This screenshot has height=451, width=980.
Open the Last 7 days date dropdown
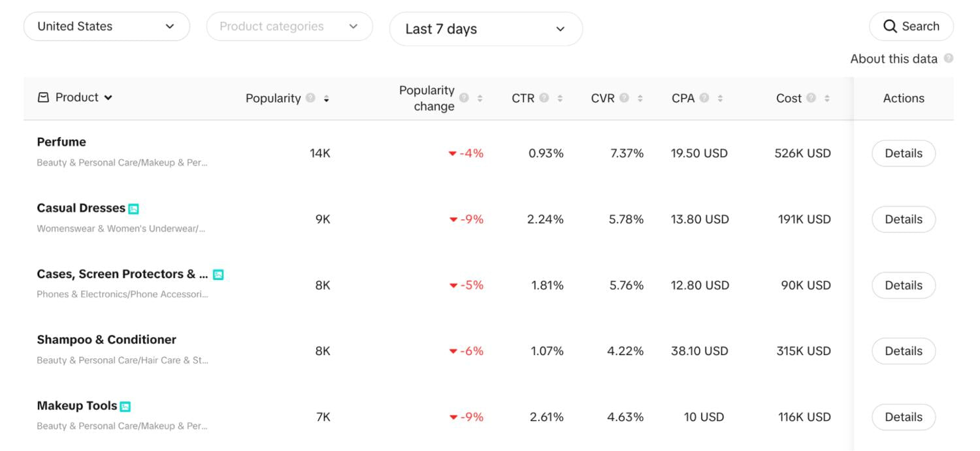point(485,29)
